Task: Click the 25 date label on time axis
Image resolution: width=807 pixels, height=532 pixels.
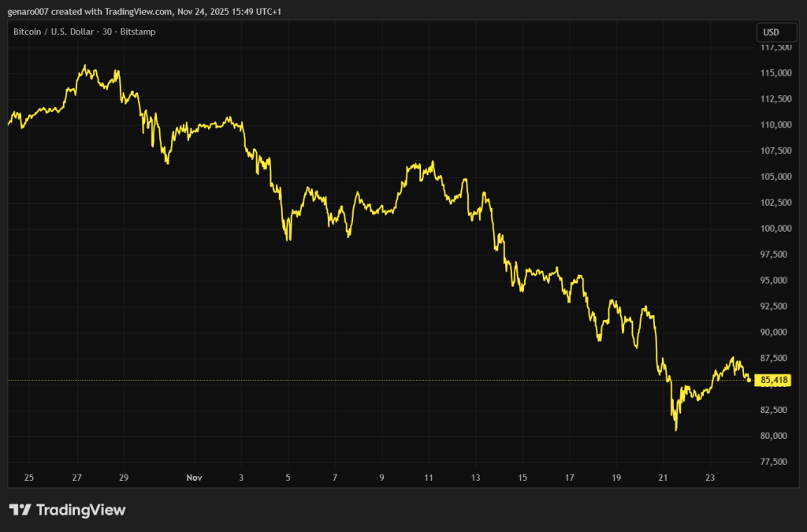Action: click(x=29, y=478)
